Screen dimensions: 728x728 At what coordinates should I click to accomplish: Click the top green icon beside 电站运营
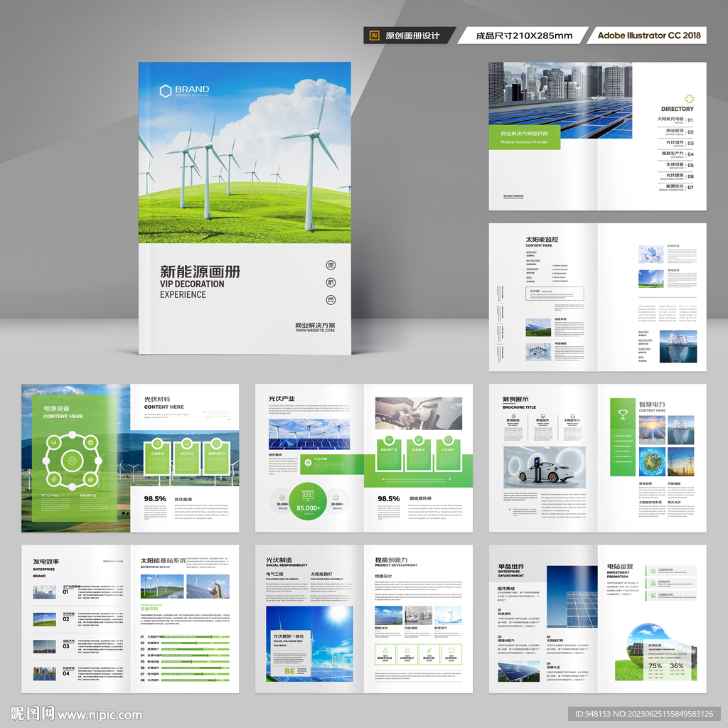[x=653, y=571]
